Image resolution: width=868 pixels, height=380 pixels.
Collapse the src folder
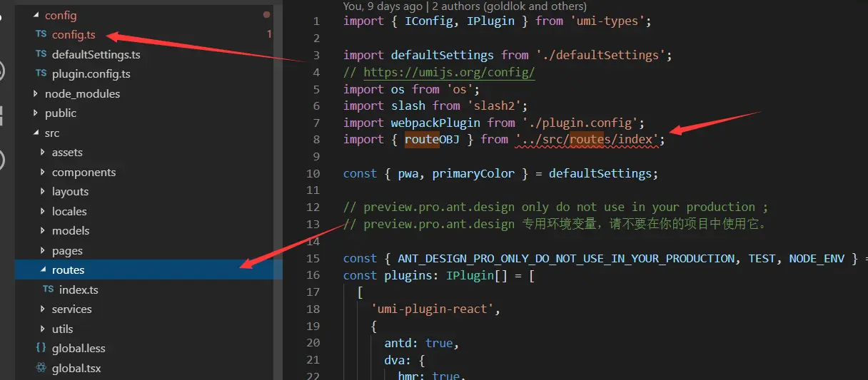[36, 133]
